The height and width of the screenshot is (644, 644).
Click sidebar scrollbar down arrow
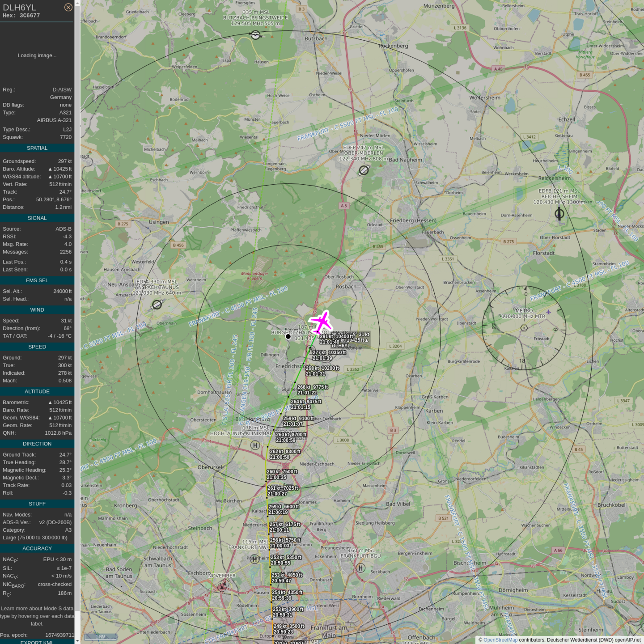click(77, 640)
